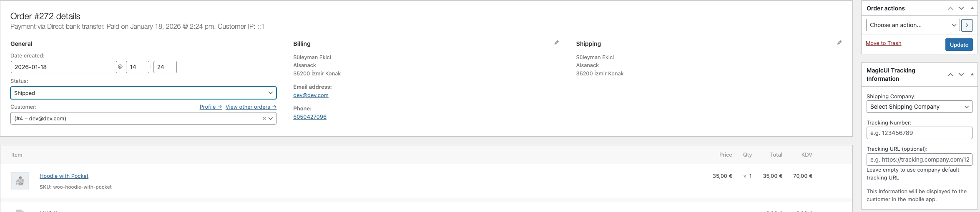
Task: Open the Hoodie with Pocket product link
Action: tap(64, 176)
